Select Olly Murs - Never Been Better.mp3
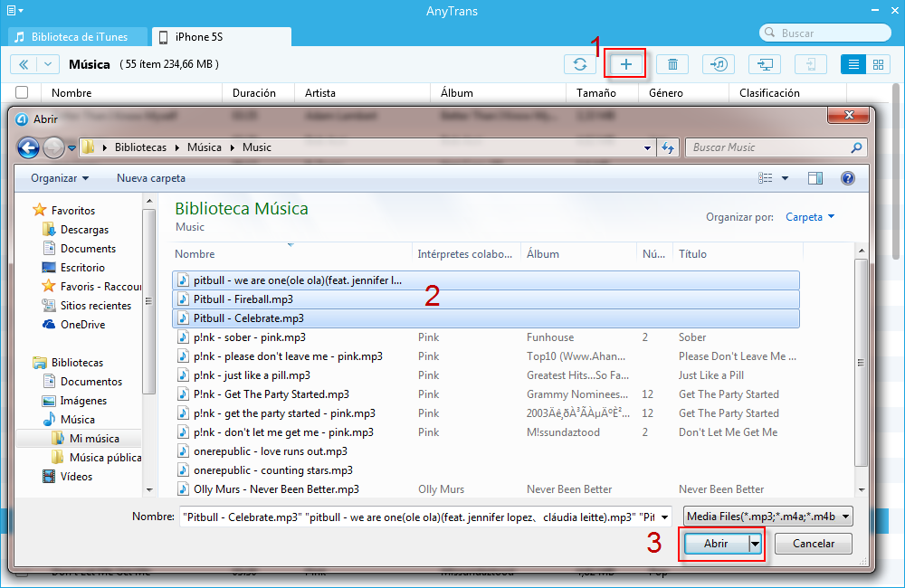This screenshot has height=588, width=905. (486, 489)
